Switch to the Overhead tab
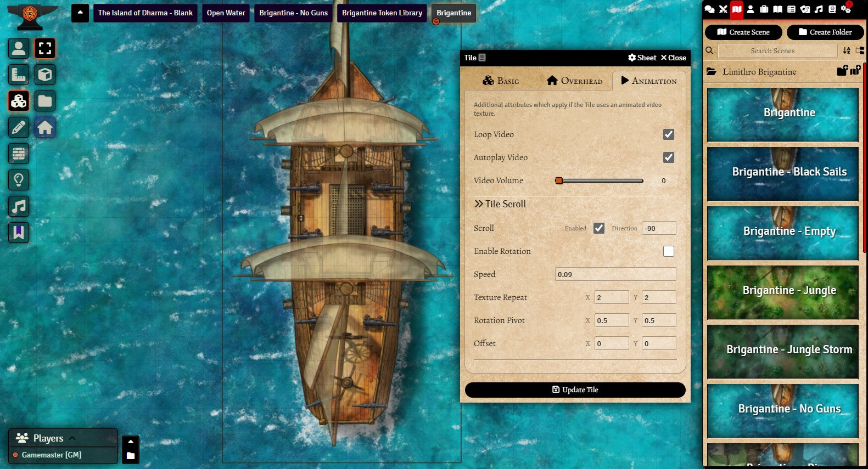Viewport: 868px width, 469px height. click(x=574, y=81)
